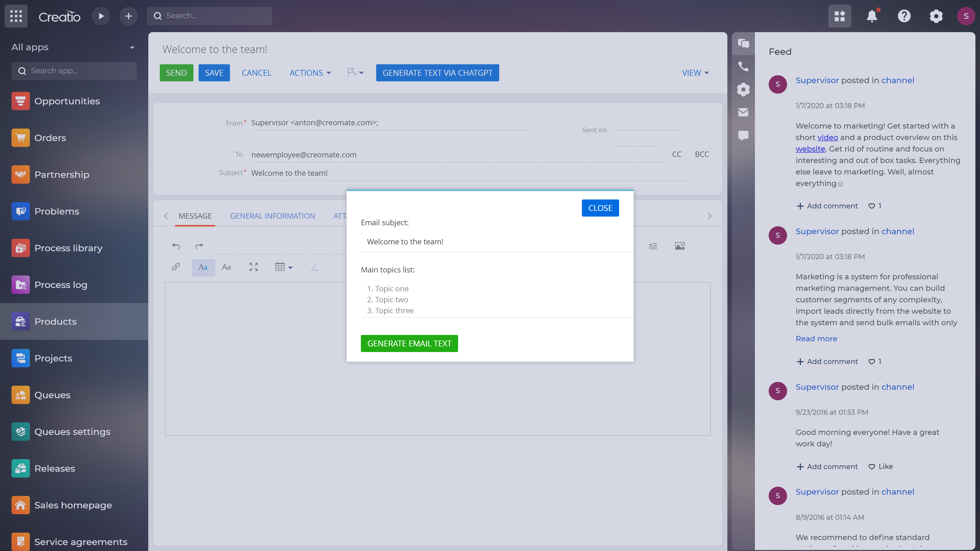This screenshot has height=551, width=980.
Task: Open the website link in the feed post
Action: [810, 149]
